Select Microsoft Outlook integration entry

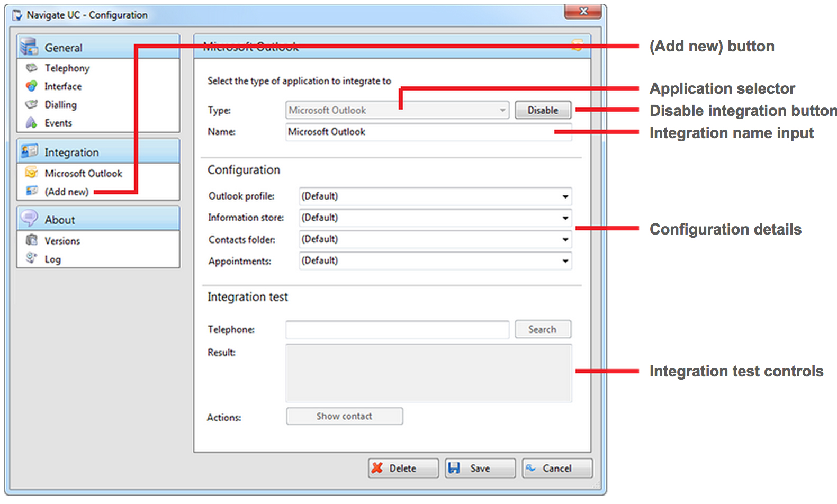(x=83, y=173)
